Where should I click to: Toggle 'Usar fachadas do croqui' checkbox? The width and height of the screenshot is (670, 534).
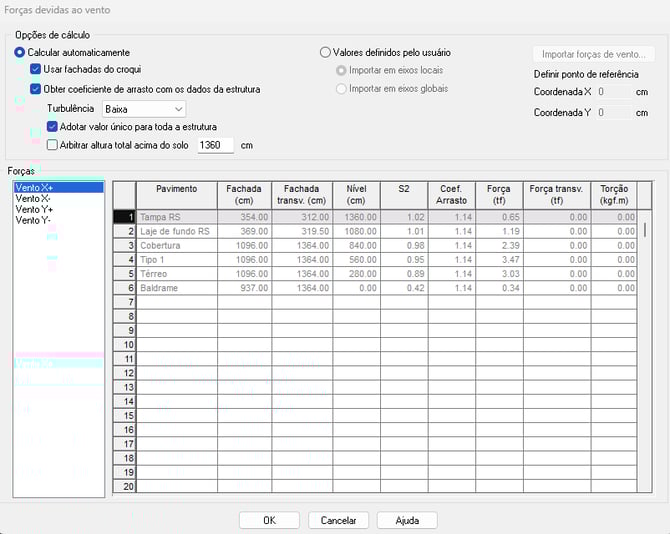36,70
